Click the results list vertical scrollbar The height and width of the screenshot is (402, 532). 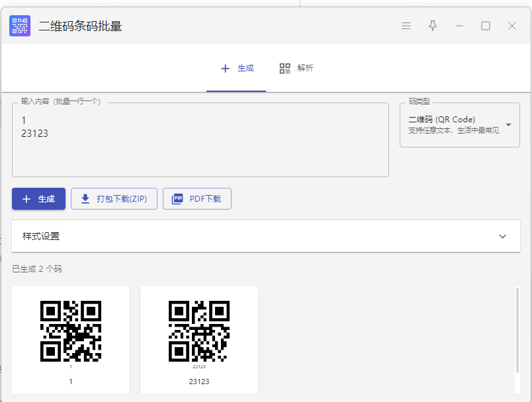tap(517, 331)
